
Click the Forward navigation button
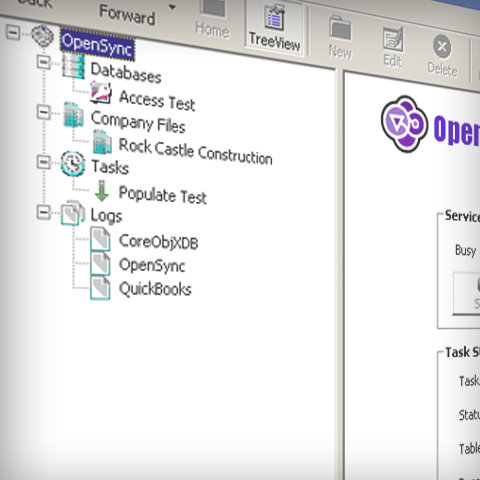(127, 15)
